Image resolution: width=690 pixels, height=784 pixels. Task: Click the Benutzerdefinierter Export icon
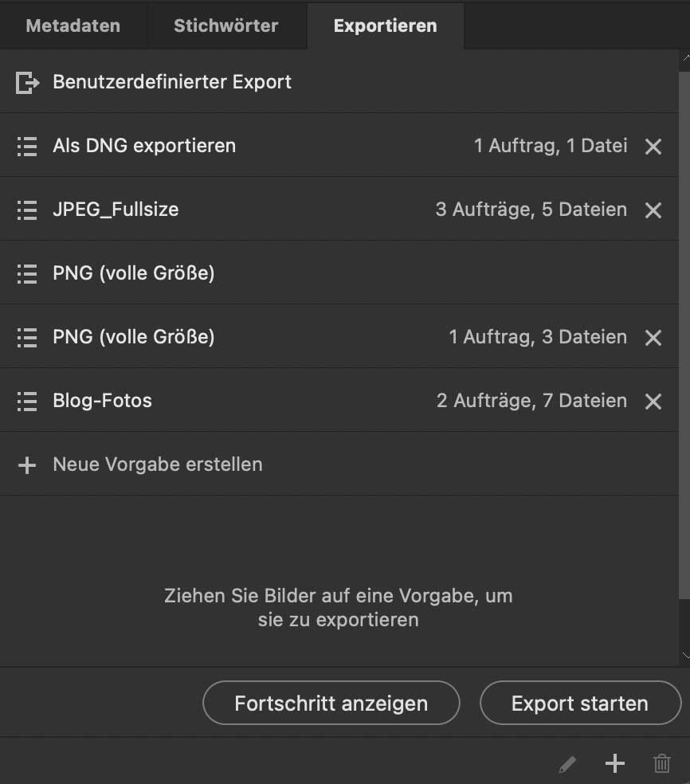click(x=27, y=82)
